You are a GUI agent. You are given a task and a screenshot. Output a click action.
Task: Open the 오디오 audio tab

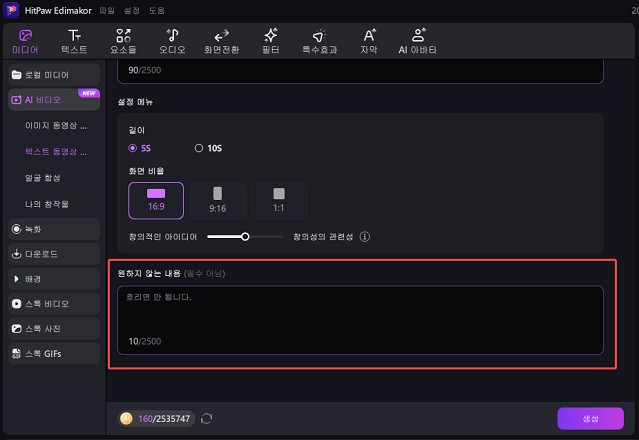click(x=172, y=41)
